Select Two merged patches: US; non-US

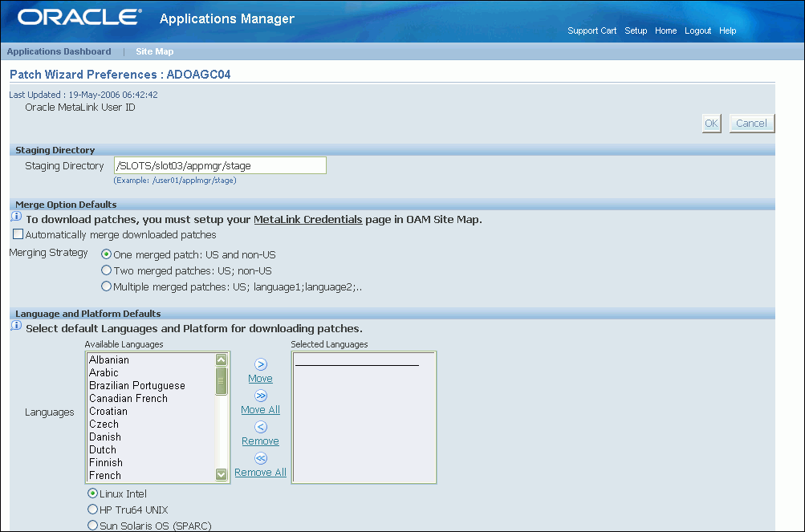click(x=106, y=270)
